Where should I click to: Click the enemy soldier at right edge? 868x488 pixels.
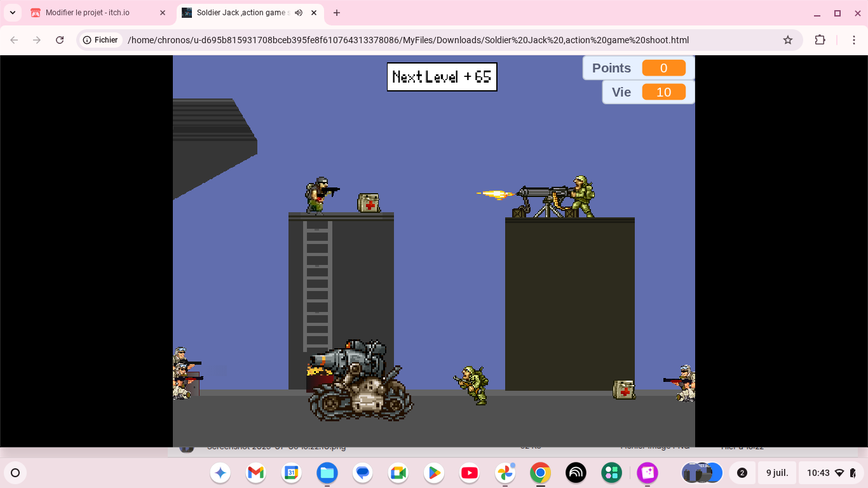(681, 383)
